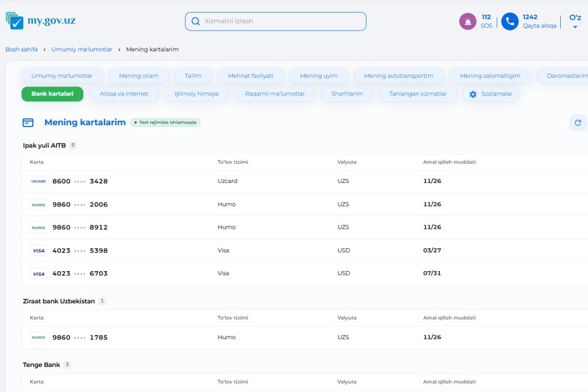This screenshot has width=588, height=392.
Task: Open the Aloqa va internet tab
Action: [x=124, y=94]
